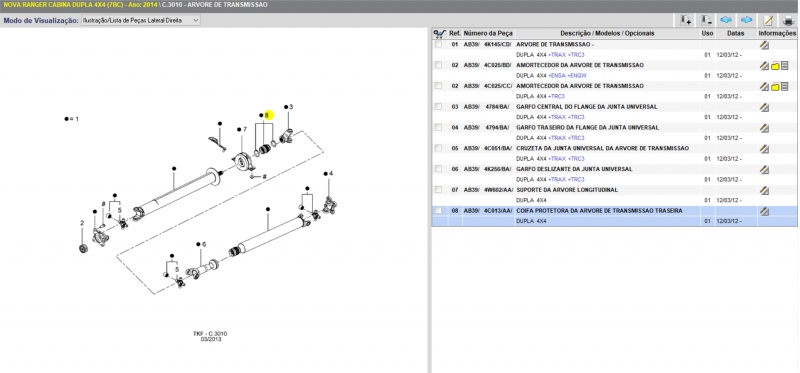Toggle the header select-all cart checkbox

(x=439, y=33)
